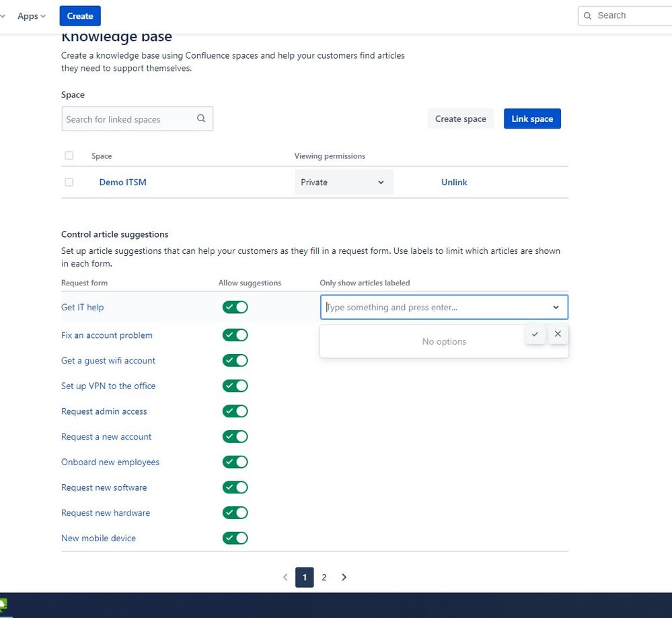Switch off suggestions for Request a new account
The height and width of the screenshot is (618, 672).
pos(235,437)
